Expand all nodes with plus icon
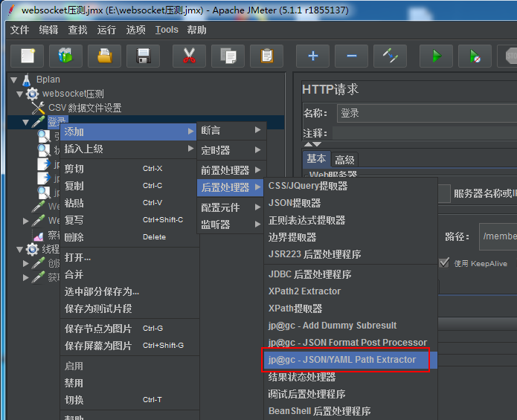The width and height of the screenshot is (517, 420). [312, 56]
